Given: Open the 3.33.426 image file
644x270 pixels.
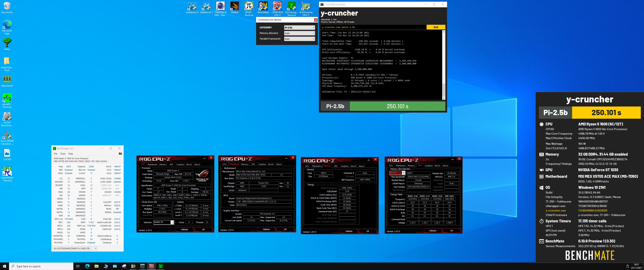Looking at the screenshot, I should [7, 154].
